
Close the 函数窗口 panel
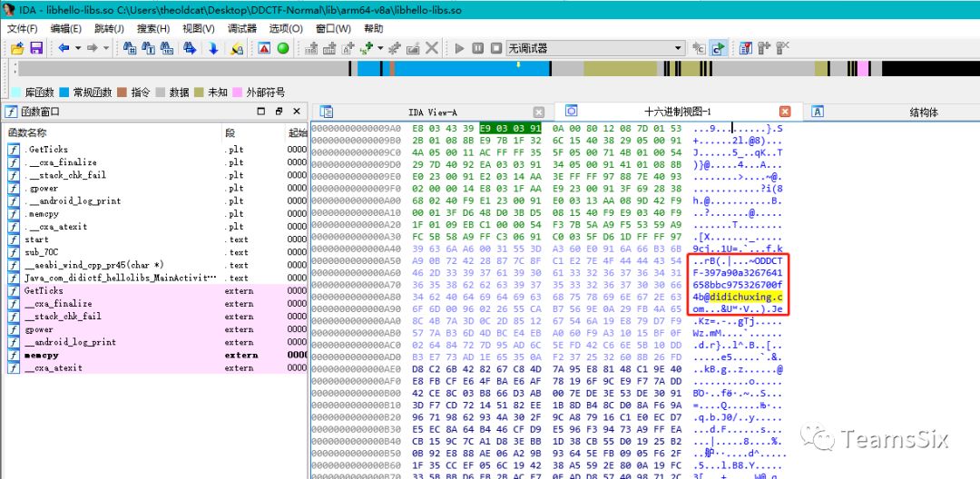pyautogui.click(x=297, y=112)
